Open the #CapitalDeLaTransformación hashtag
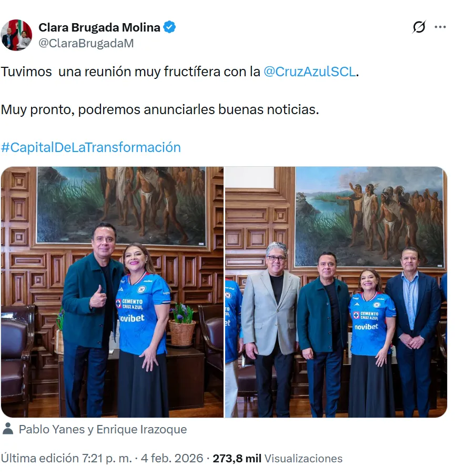This screenshot has height=476, width=455. [91, 148]
